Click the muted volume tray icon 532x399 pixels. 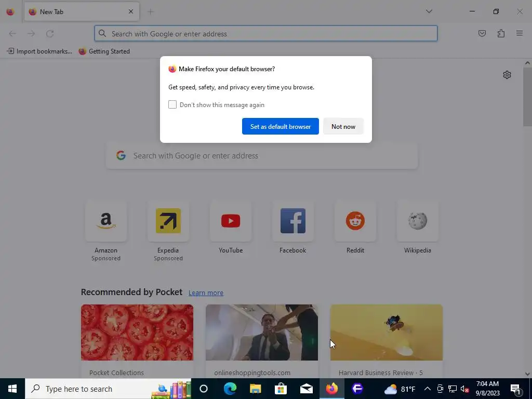coord(465,389)
